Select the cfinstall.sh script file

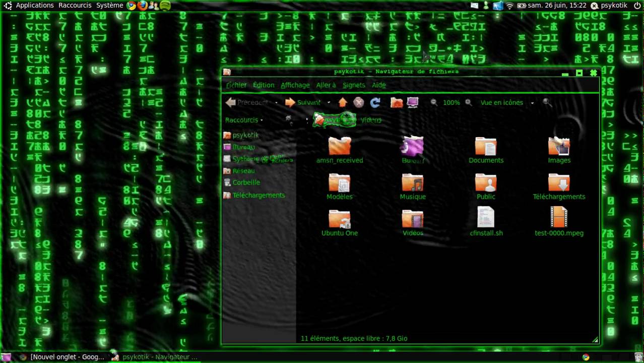486,217
